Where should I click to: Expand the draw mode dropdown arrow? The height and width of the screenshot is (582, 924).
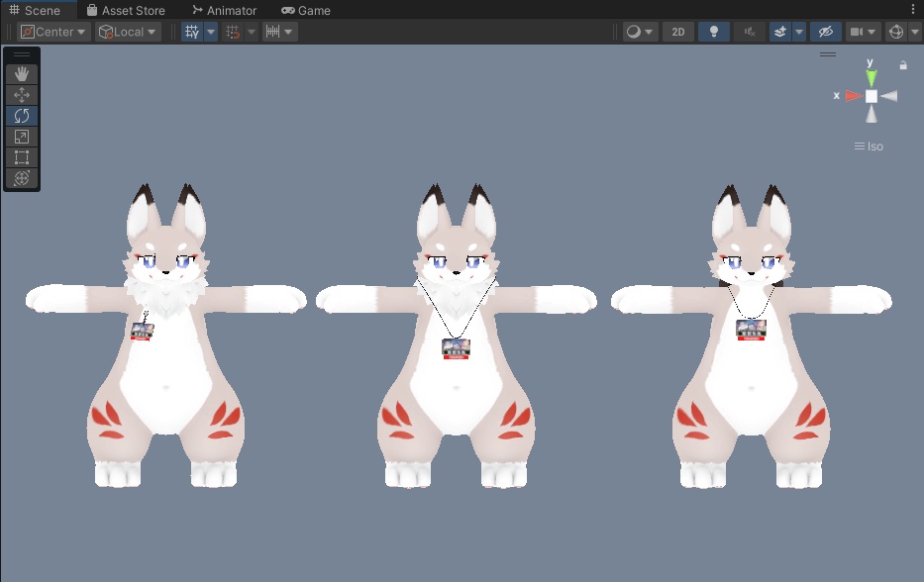649,32
